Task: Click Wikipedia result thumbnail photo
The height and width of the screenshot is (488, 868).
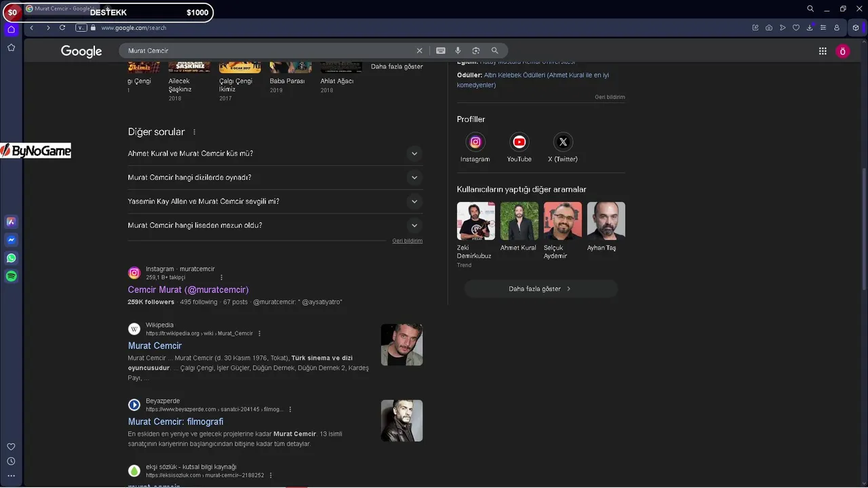Action: 401,345
